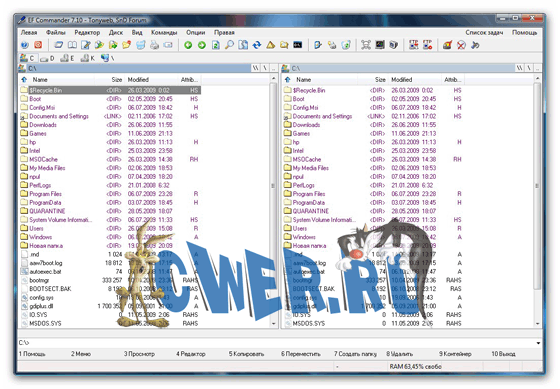Open the command prompt console icon
Viewport: 560px width, 389px height.
pos(298,45)
